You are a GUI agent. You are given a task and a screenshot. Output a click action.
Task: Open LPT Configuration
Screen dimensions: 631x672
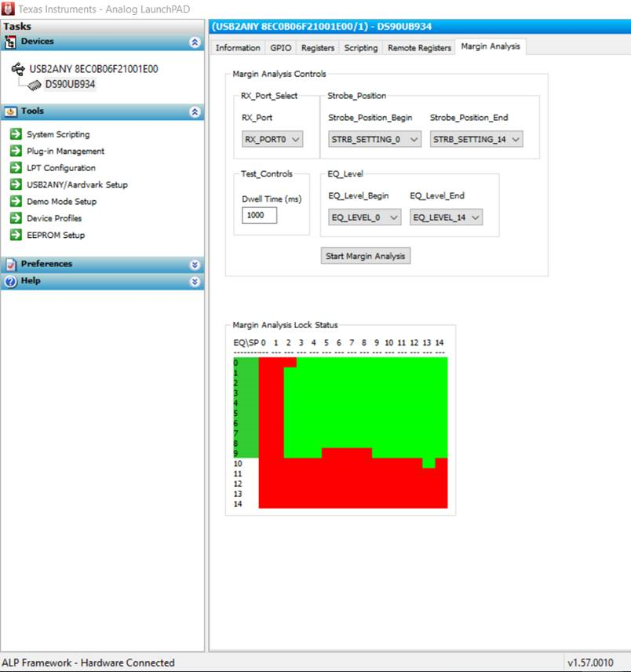tap(61, 167)
